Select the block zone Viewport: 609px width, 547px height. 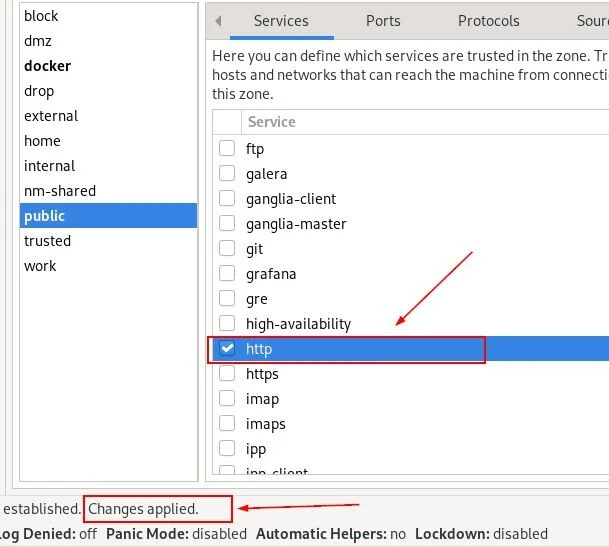(x=41, y=16)
